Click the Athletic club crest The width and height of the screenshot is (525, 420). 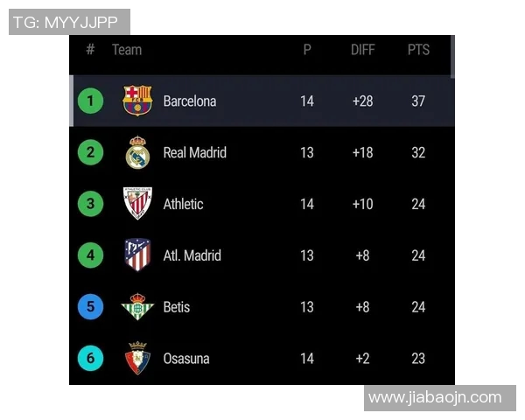tap(137, 204)
